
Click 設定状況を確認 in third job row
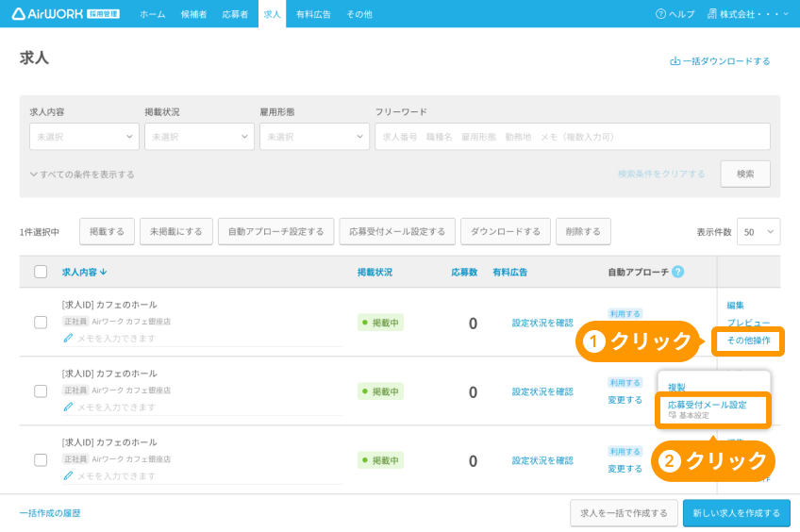pyautogui.click(x=542, y=460)
